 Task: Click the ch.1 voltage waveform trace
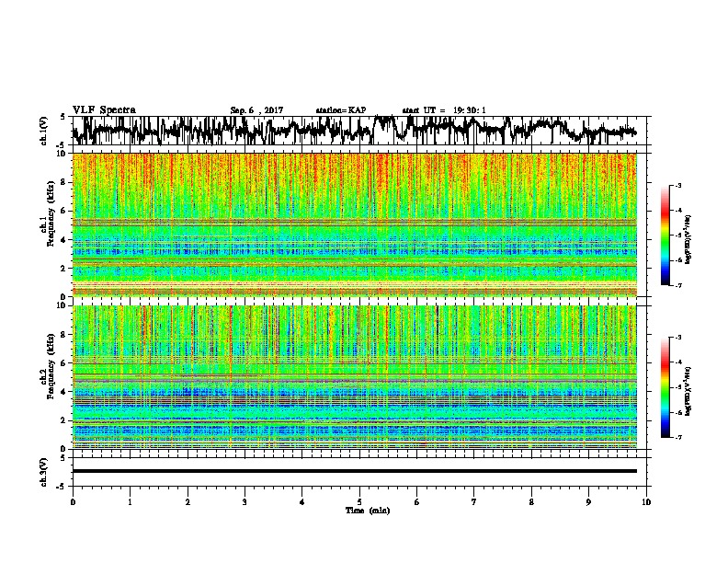coord(355,130)
